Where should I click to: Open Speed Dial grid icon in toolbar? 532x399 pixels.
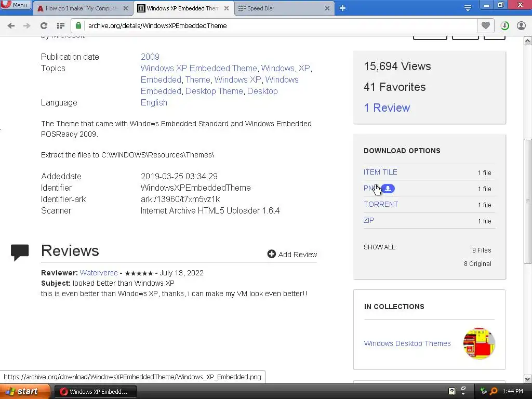click(61, 26)
